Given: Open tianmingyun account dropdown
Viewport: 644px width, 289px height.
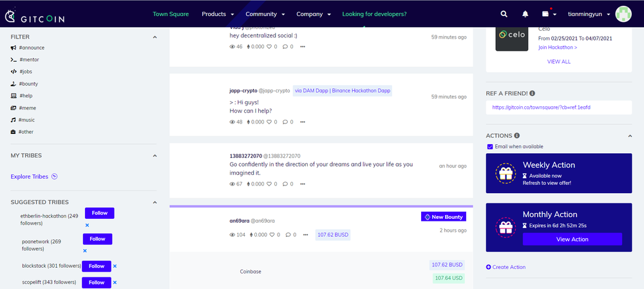Looking at the screenshot, I should coord(589,14).
